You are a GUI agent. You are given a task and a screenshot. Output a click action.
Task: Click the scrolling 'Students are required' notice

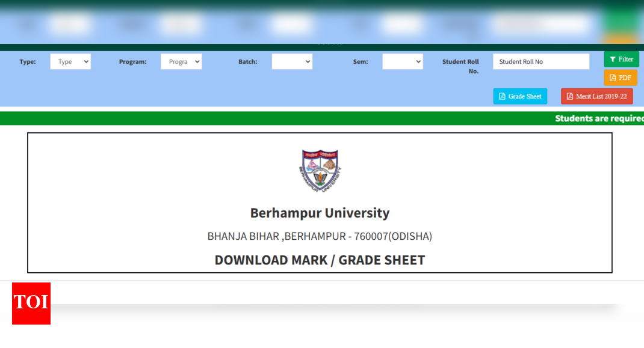(599, 118)
